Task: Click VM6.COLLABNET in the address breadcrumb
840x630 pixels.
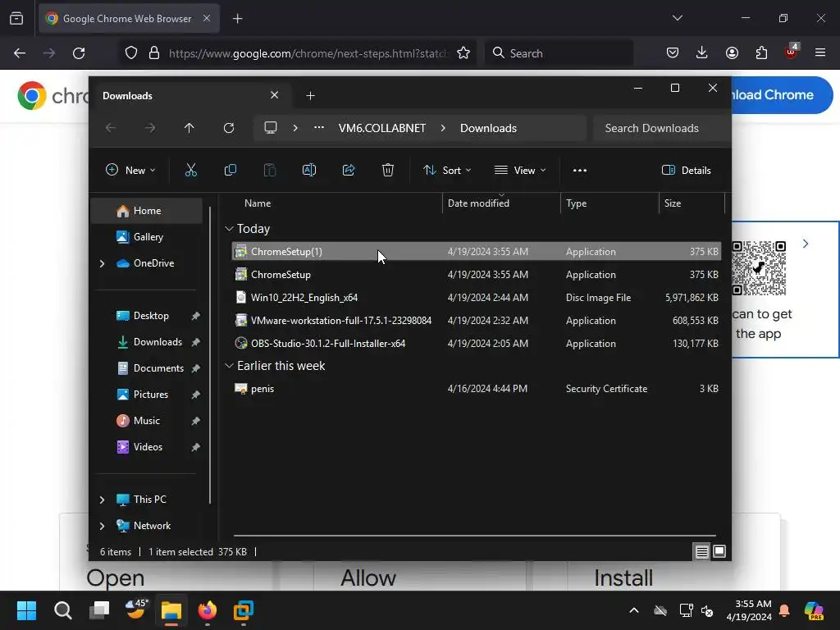Action: click(382, 128)
